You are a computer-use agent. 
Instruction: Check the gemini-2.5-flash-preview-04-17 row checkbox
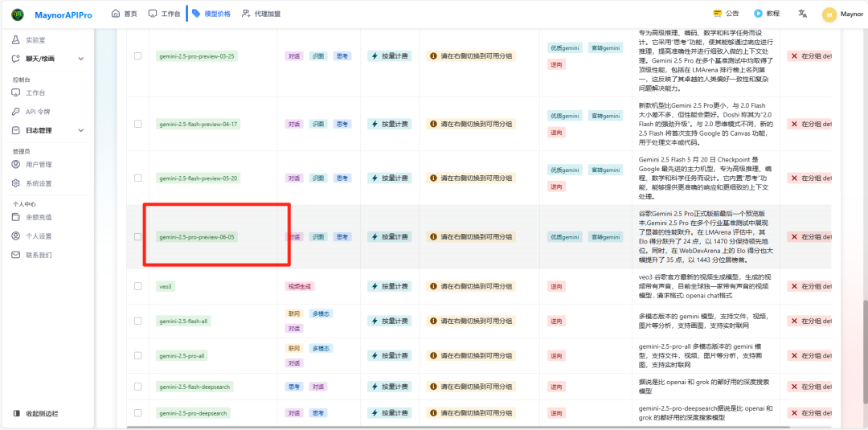[x=138, y=124]
